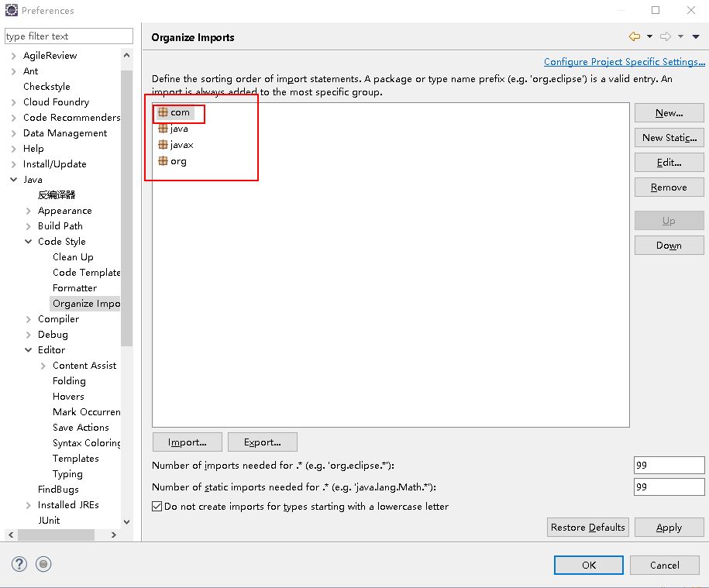Open Save Actions preferences
This screenshot has width=709, height=588.
(x=81, y=428)
